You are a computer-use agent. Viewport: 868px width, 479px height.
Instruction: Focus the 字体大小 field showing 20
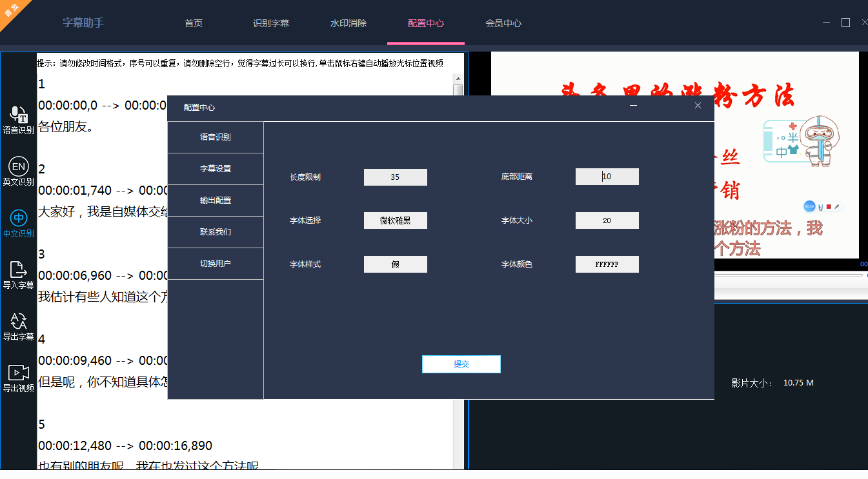pyautogui.click(x=607, y=220)
